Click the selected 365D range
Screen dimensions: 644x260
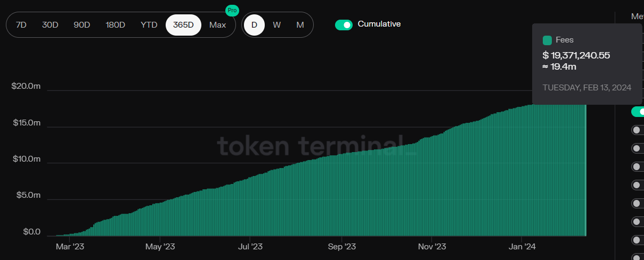[x=183, y=25]
